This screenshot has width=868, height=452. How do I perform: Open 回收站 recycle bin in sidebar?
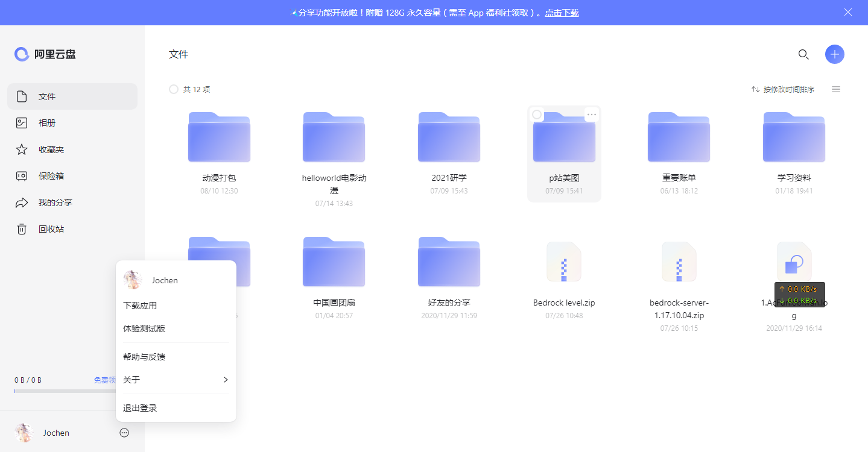point(51,229)
